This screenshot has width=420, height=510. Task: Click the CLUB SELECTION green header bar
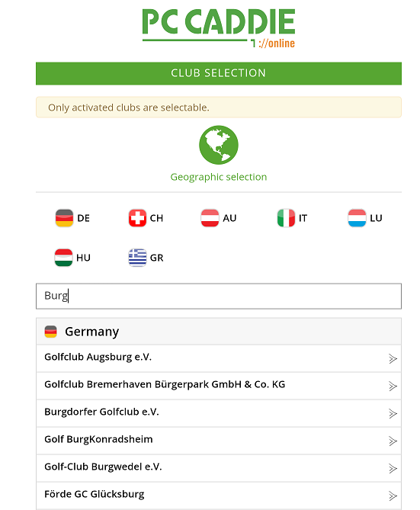point(219,73)
